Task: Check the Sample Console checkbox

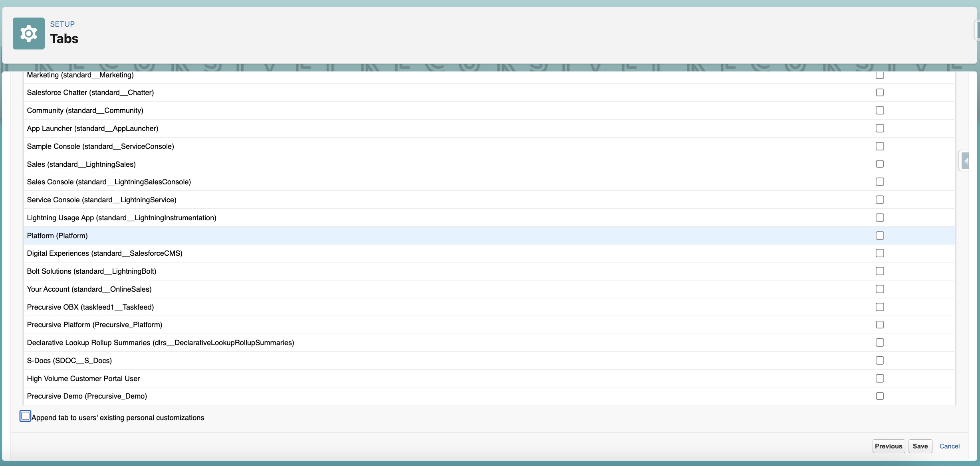Action: (880, 146)
